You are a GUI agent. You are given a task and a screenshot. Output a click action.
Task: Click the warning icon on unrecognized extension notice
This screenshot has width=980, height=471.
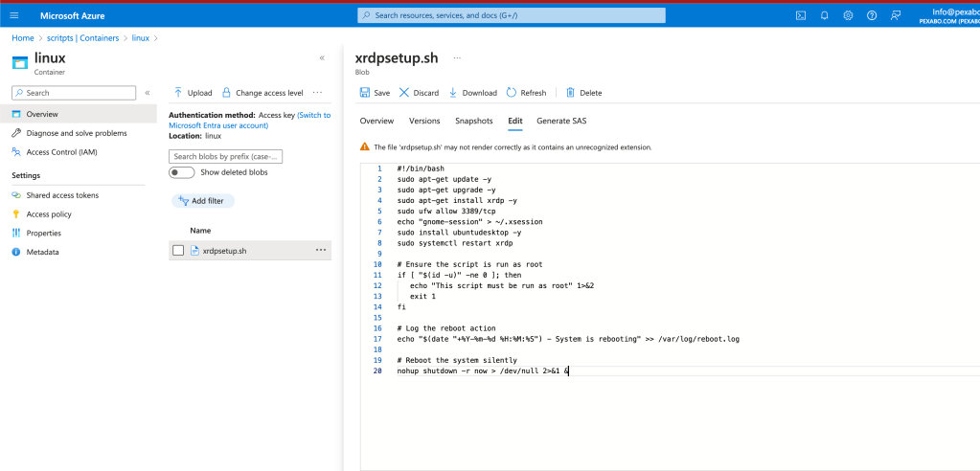pos(364,146)
